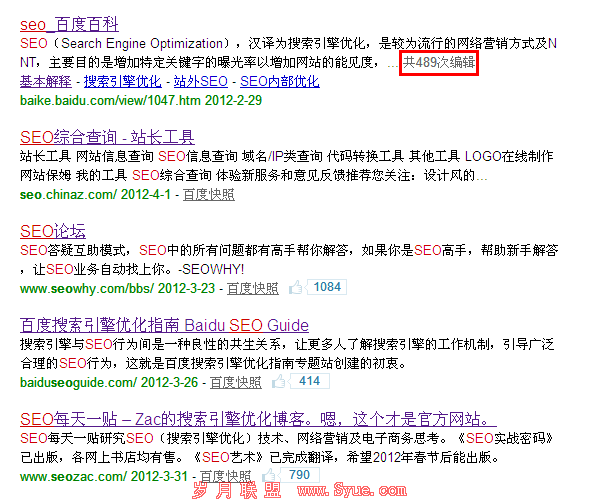The height and width of the screenshot is (500, 597).
Task: Click the 414 likes counter
Action: [310, 381]
